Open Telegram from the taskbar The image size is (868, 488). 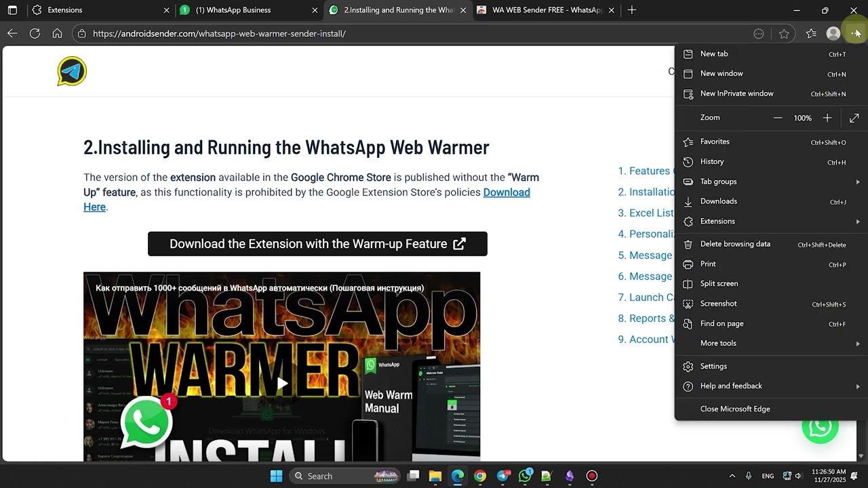point(502,476)
